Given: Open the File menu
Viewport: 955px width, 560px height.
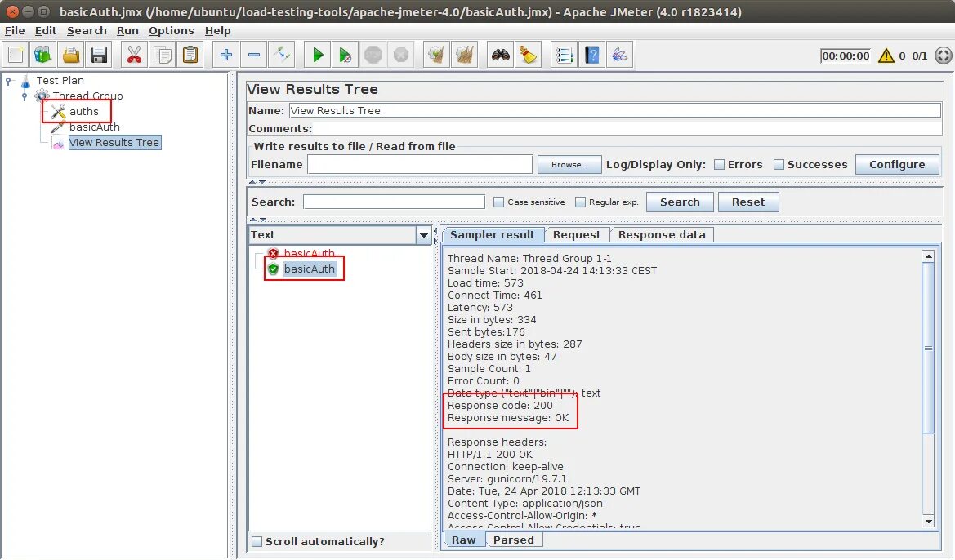Looking at the screenshot, I should point(15,30).
